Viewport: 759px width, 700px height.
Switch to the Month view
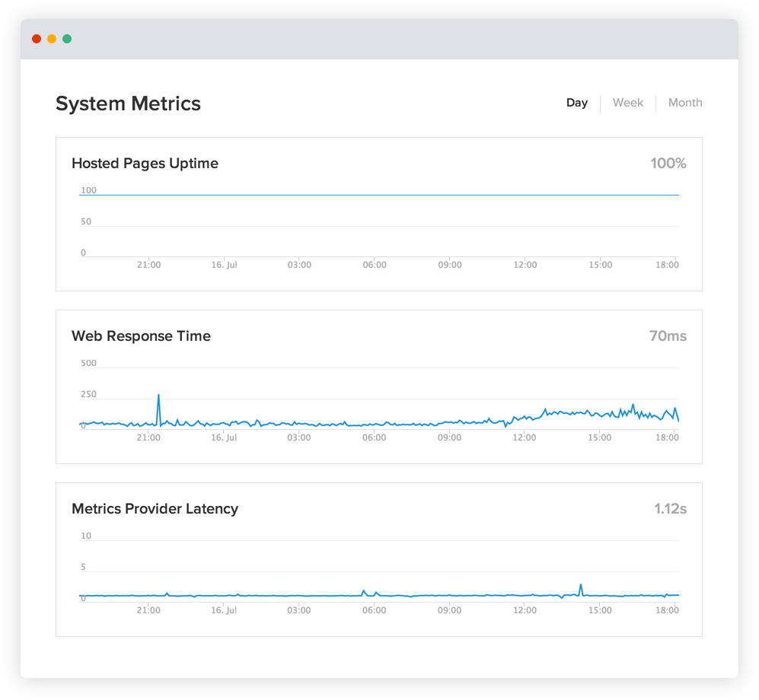(x=684, y=103)
